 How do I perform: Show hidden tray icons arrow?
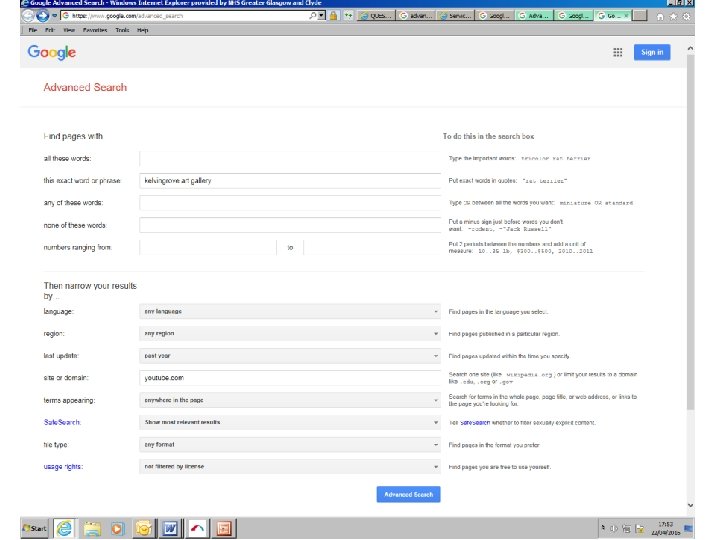click(x=603, y=528)
